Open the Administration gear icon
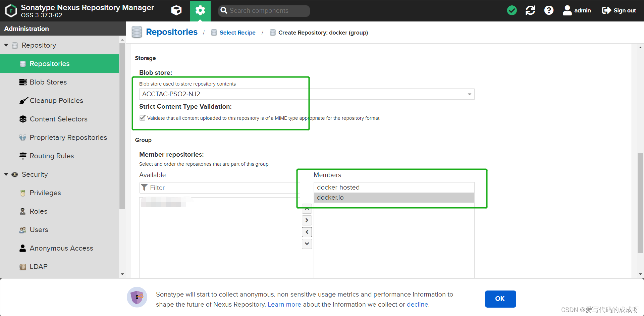Image resolution: width=644 pixels, height=316 pixels. coord(200,10)
